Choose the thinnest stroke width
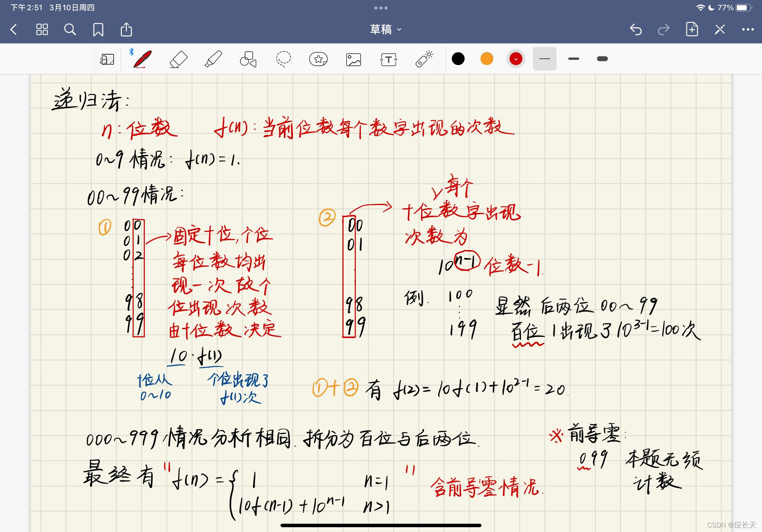This screenshot has height=532, width=762. pyautogui.click(x=544, y=59)
